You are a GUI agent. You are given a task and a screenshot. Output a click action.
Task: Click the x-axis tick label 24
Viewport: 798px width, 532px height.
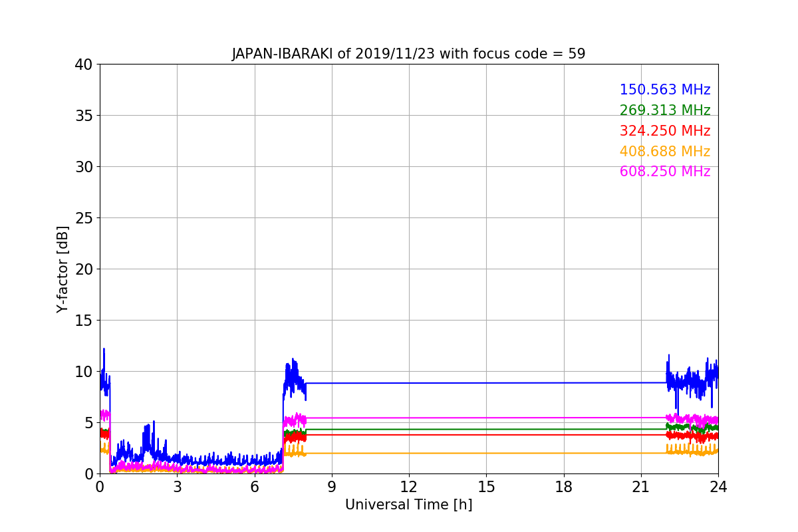pos(718,487)
